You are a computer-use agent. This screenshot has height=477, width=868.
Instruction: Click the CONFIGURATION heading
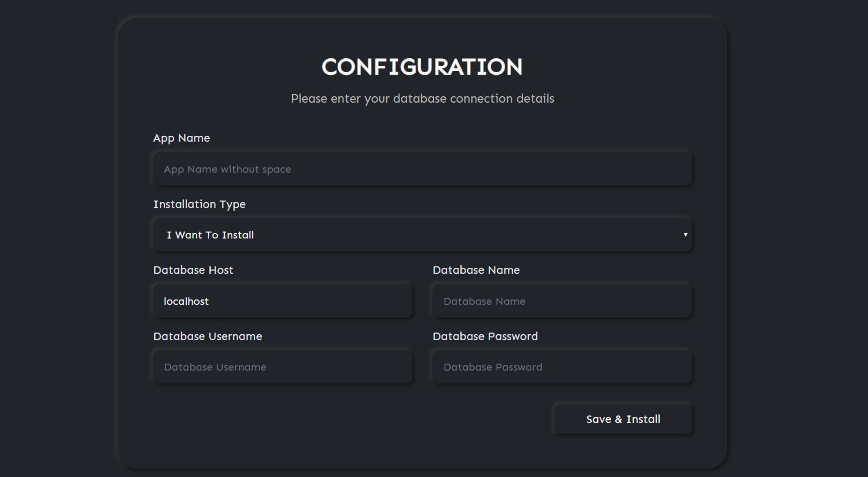tap(422, 67)
